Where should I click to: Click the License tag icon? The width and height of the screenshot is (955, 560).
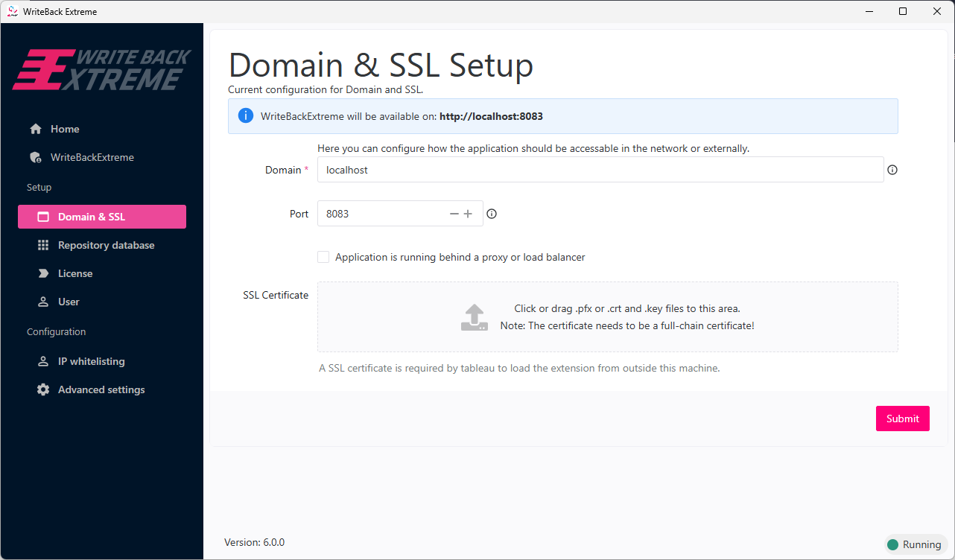click(43, 273)
